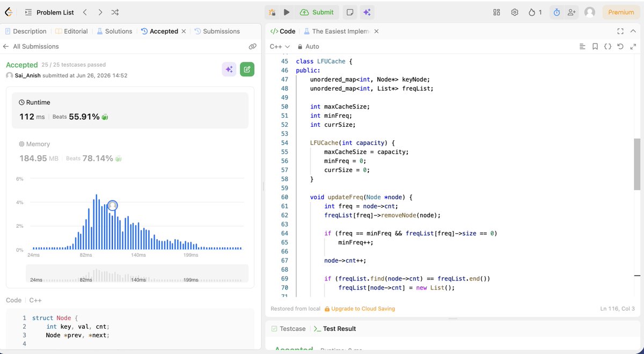Viewport: 644px width, 354px height.
Task: Click the Ln 116, Col 3 status
Action: click(617, 309)
